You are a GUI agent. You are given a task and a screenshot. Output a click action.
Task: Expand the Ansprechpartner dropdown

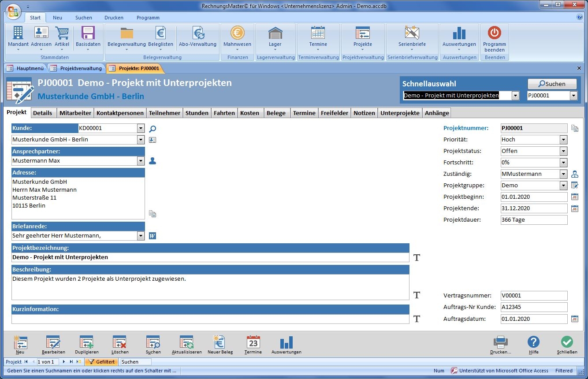pos(141,161)
